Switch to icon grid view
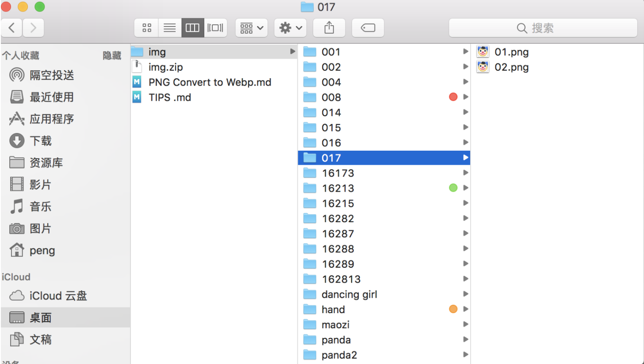 point(146,27)
